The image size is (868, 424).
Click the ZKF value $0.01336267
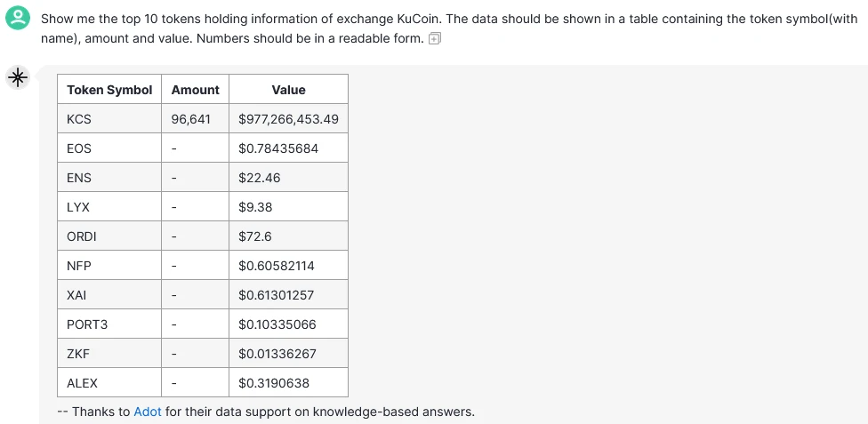(x=277, y=354)
